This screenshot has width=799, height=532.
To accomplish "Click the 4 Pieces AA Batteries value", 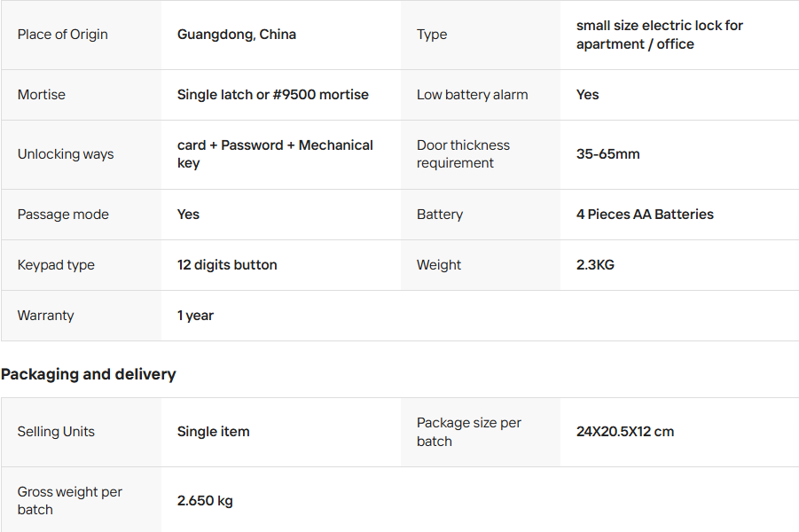I will pyautogui.click(x=645, y=215).
